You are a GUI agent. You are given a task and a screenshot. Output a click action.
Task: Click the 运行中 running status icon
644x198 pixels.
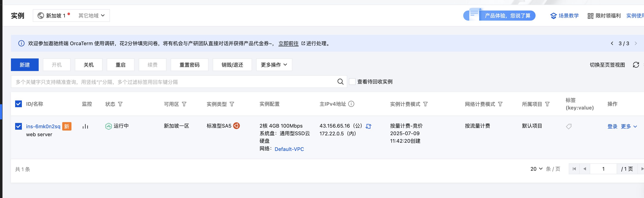108,127
